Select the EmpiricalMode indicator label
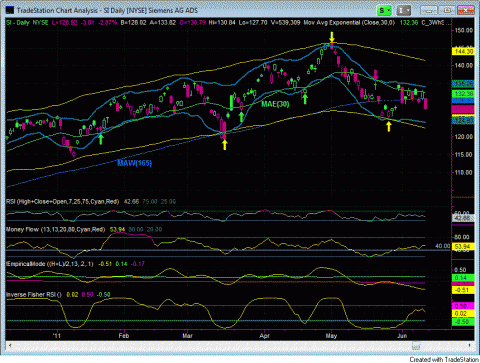This screenshot has height=363, width=480. 50,264
